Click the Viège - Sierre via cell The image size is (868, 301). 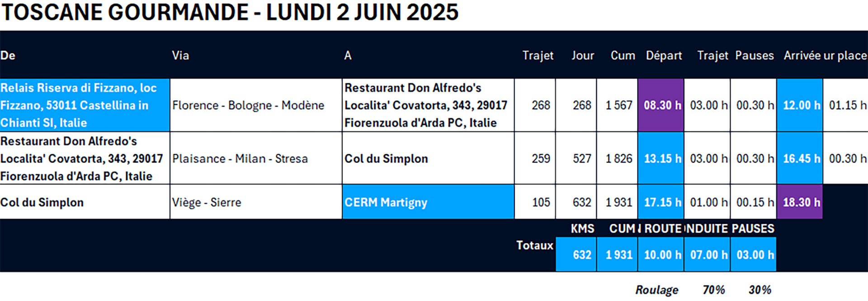[256, 202]
